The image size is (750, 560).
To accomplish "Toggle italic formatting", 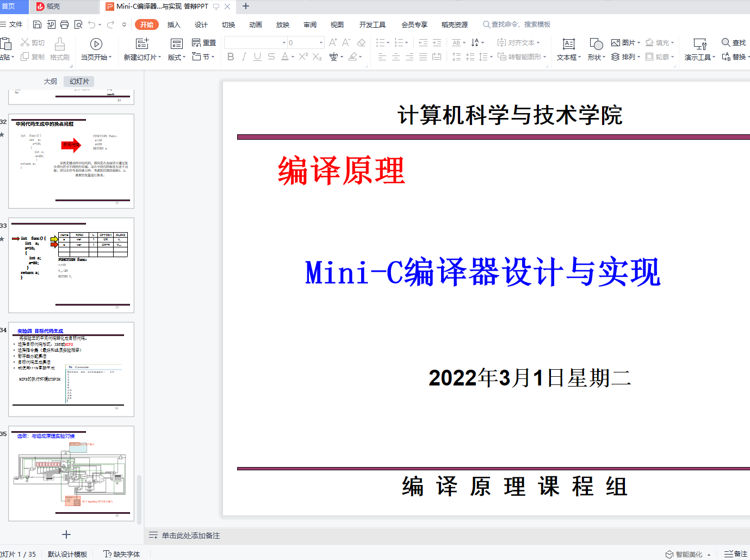I will (x=244, y=57).
